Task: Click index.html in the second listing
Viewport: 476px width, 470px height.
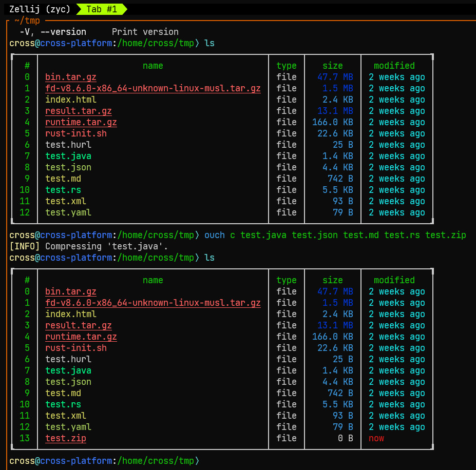Action: click(71, 314)
